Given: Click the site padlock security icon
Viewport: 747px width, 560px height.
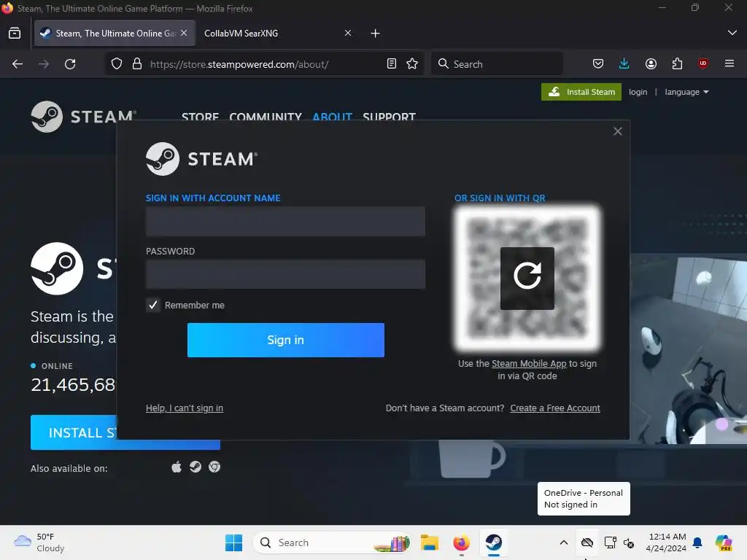Looking at the screenshot, I should pyautogui.click(x=137, y=64).
